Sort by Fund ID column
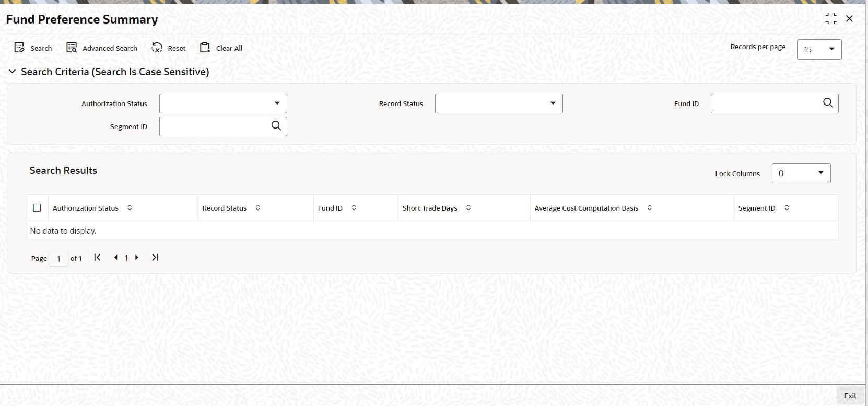 click(x=354, y=207)
